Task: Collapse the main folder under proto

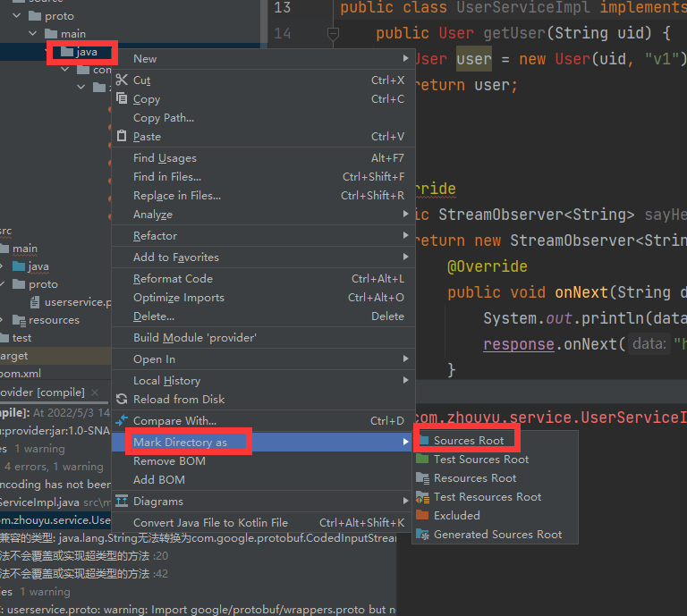Action: click(33, 34)
